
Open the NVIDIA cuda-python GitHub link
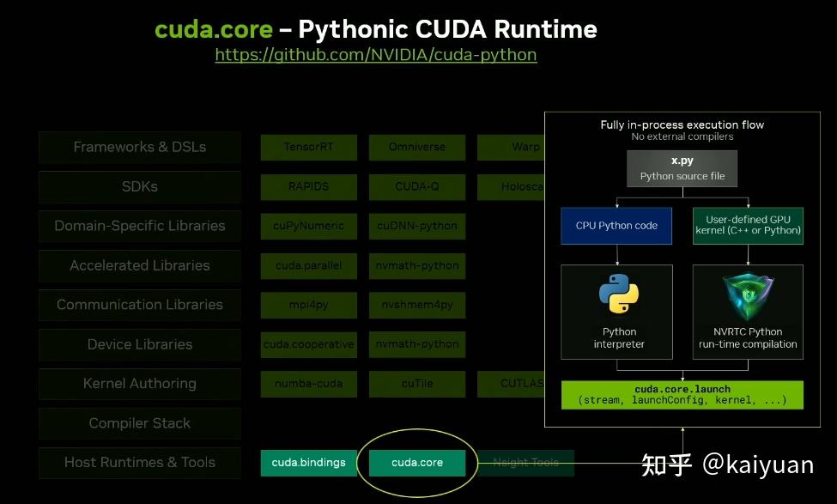click(375, 55)
